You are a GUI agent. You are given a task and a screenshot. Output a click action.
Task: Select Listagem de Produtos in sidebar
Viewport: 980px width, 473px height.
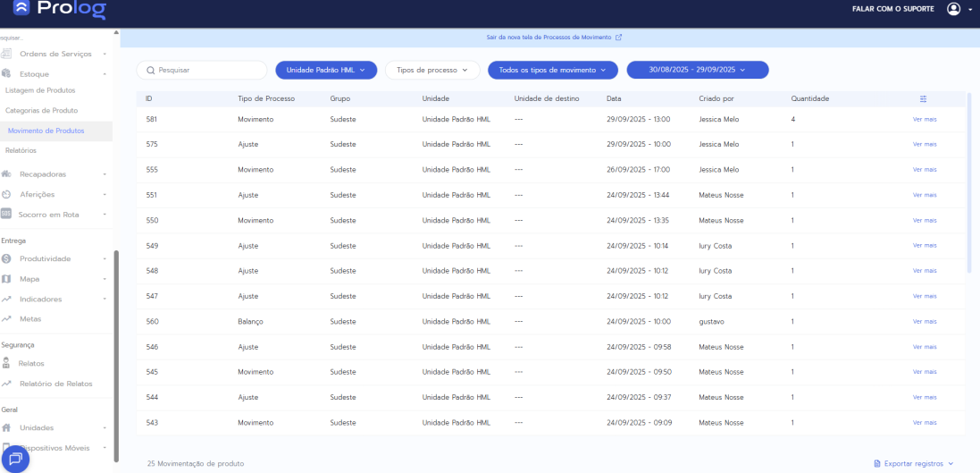40,90
